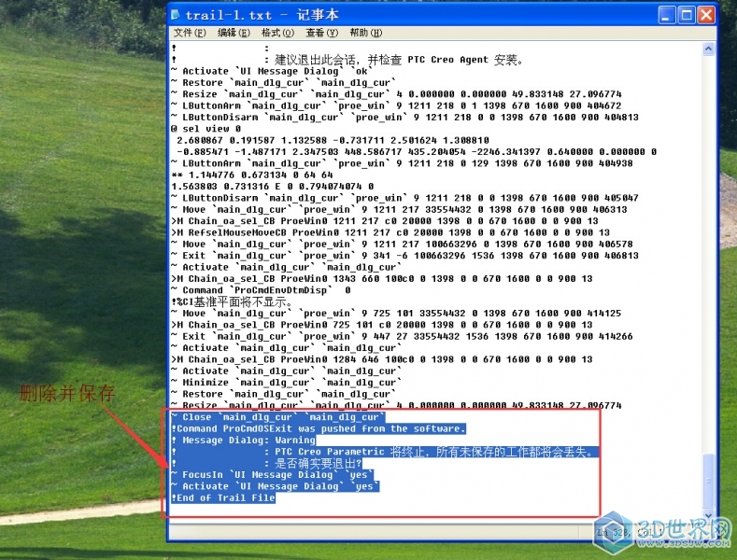Click the 'FocusIn `UI Message Dialog` `yes`' line
The width and height of the screenshot is (737, 560).
coord(273,474)
